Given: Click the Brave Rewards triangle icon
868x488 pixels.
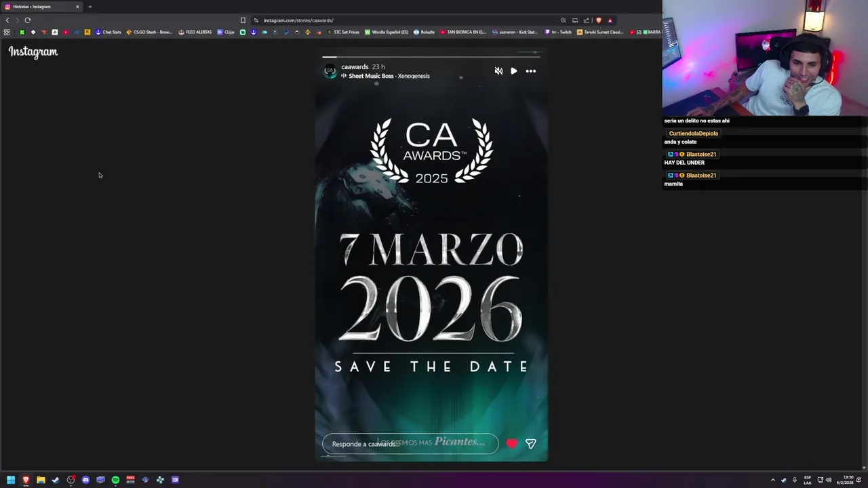Looking at the screenshot, I should [610, 20].
